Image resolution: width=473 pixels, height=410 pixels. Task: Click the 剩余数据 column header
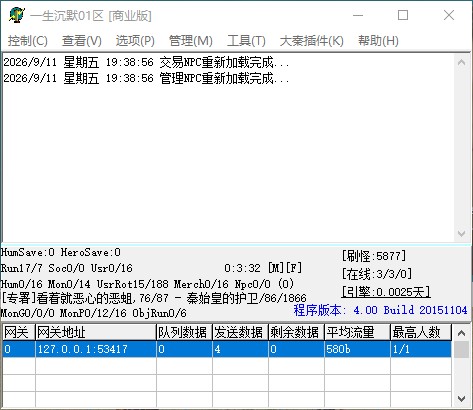tap(296, 332)
